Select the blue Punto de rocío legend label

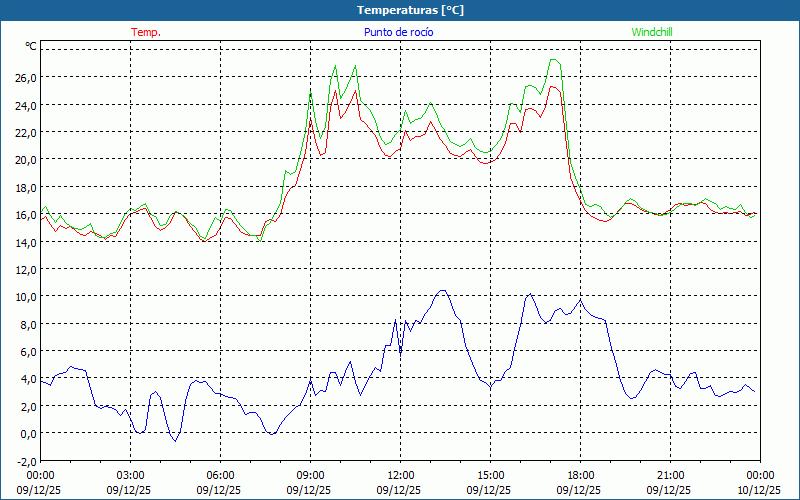coord(399,32)
